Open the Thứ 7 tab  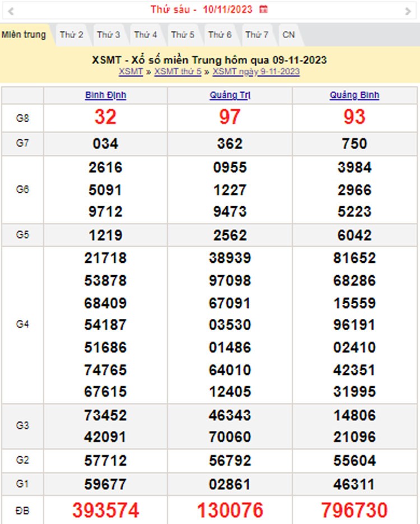257,35
